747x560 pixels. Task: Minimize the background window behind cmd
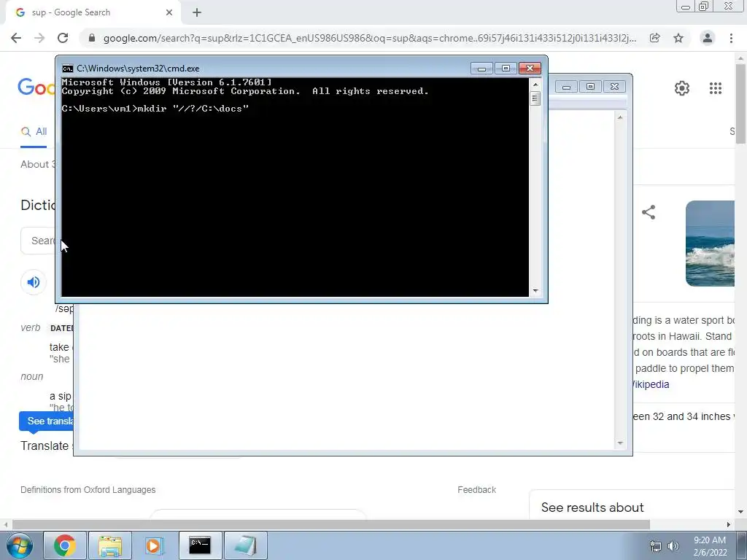click(x=566, y=87)
